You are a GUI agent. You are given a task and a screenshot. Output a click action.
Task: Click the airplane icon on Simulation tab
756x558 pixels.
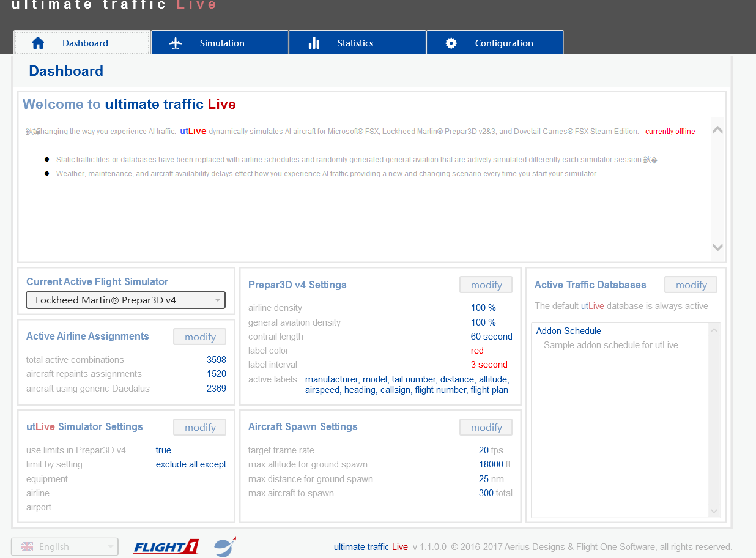[x=176, y=43]
